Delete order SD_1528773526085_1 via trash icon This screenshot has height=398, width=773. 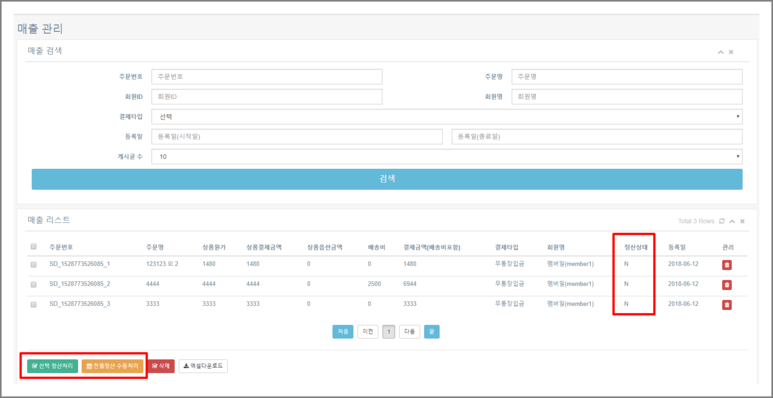727,265
